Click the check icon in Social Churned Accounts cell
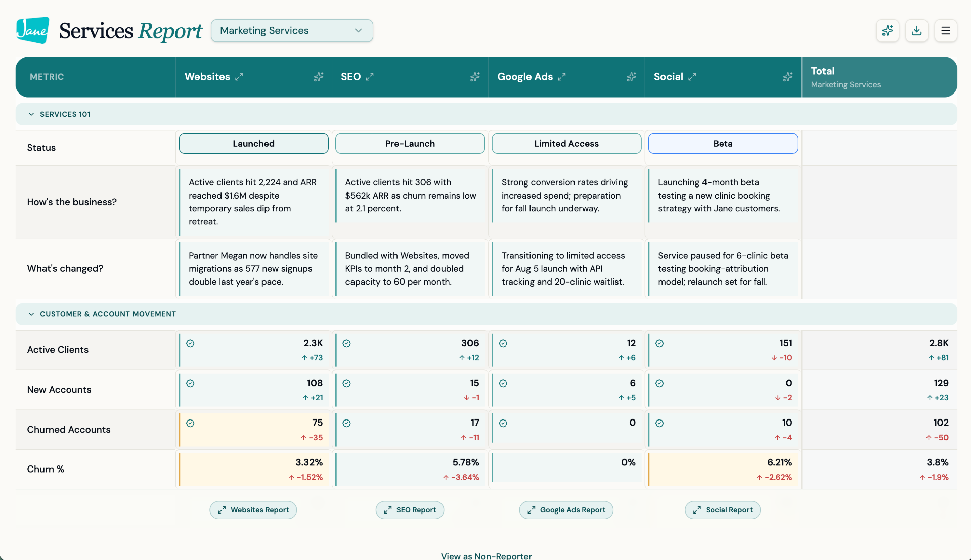Screen dimensions: 971x560 tap(659, 423)
